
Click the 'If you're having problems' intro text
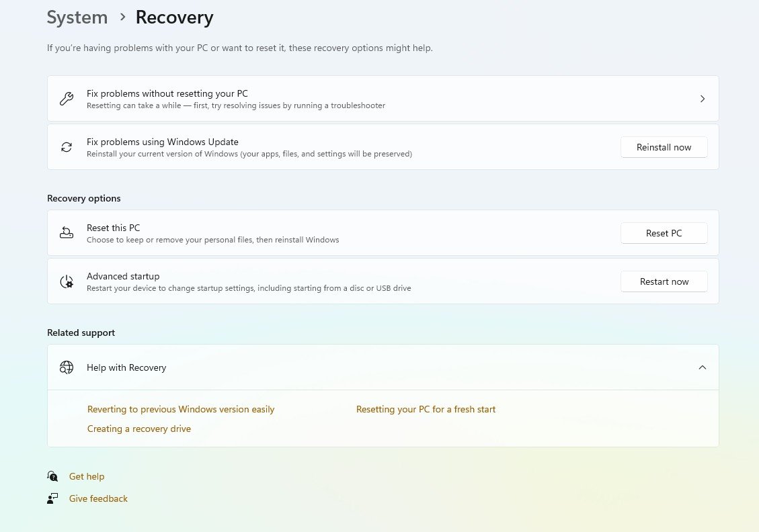coord(239,48)
